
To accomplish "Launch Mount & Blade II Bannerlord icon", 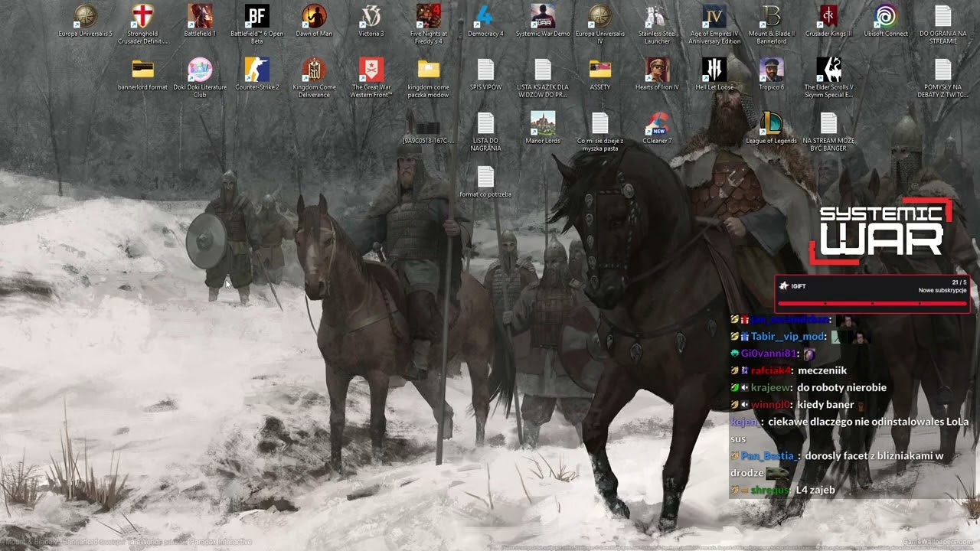I will (x=772, y=24).
